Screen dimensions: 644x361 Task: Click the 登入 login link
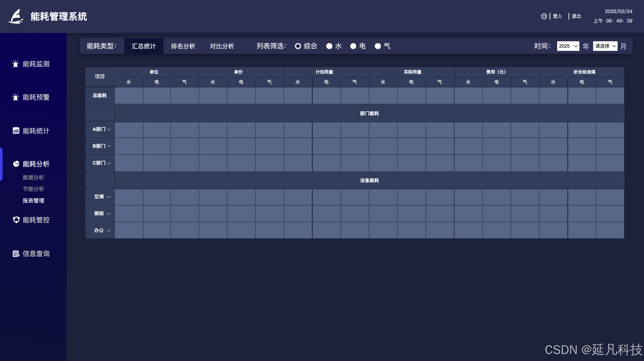pos(557,16)
